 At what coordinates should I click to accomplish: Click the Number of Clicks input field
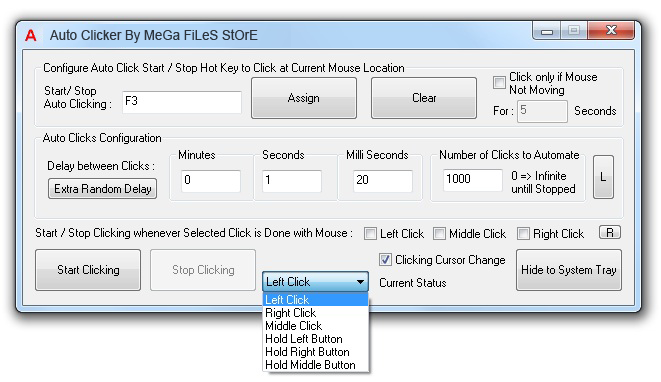(473, 180)
